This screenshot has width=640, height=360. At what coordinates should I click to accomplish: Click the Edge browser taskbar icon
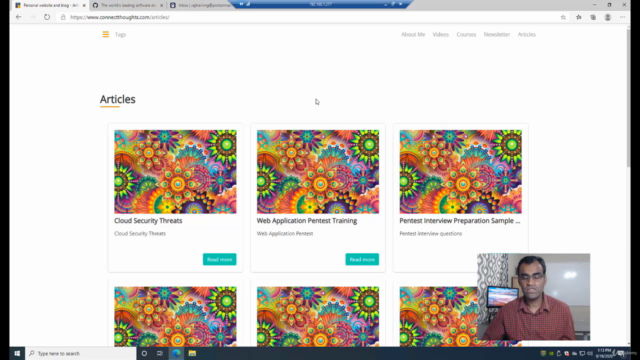click(176, 353)
